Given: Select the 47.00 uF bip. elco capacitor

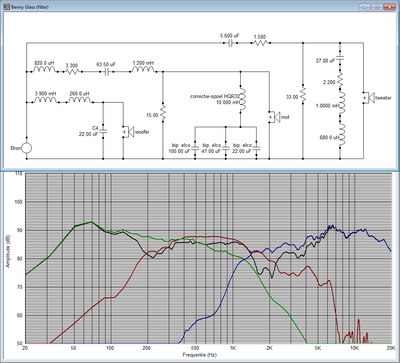Looking at the screenshot, I should (x=226, y=148).
